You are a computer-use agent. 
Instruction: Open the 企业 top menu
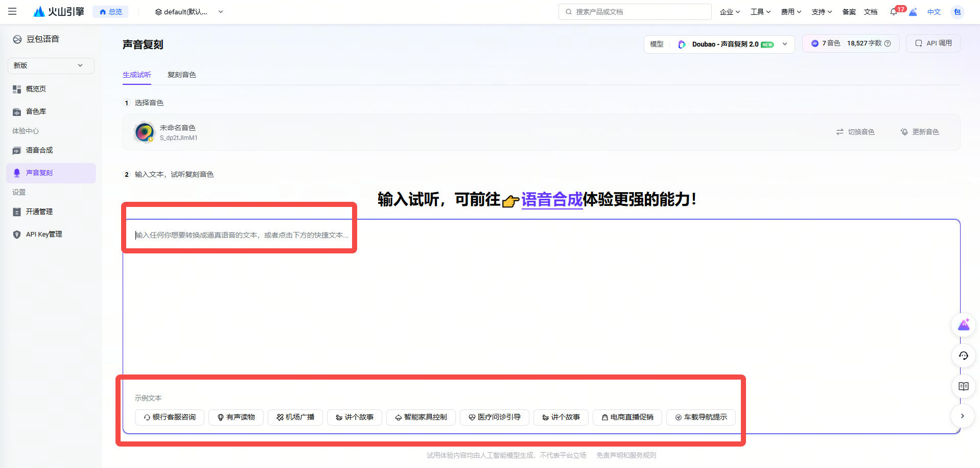pyautogui.click(x=730, y=12)
